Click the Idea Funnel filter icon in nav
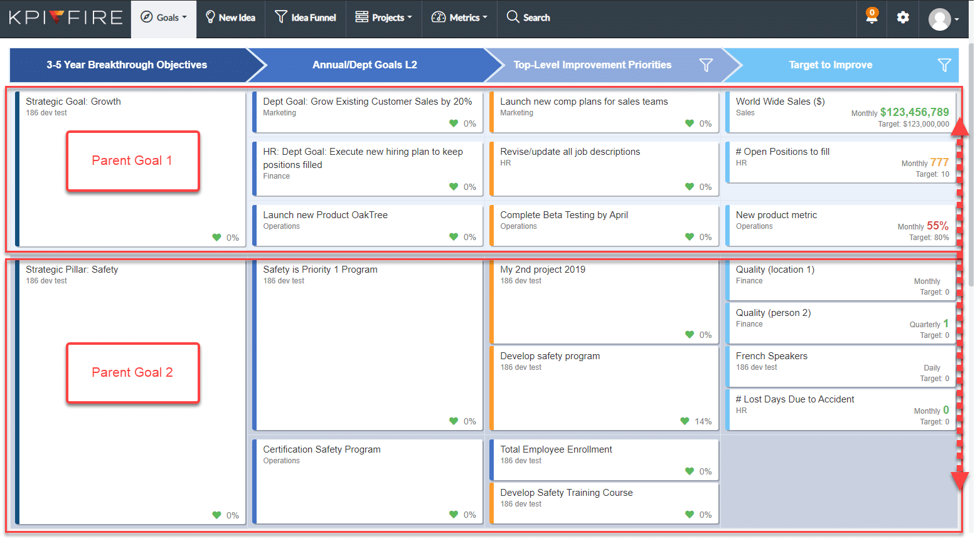This screenshot has width=980, height=546. pyautogui.click(x=281, y=17)
